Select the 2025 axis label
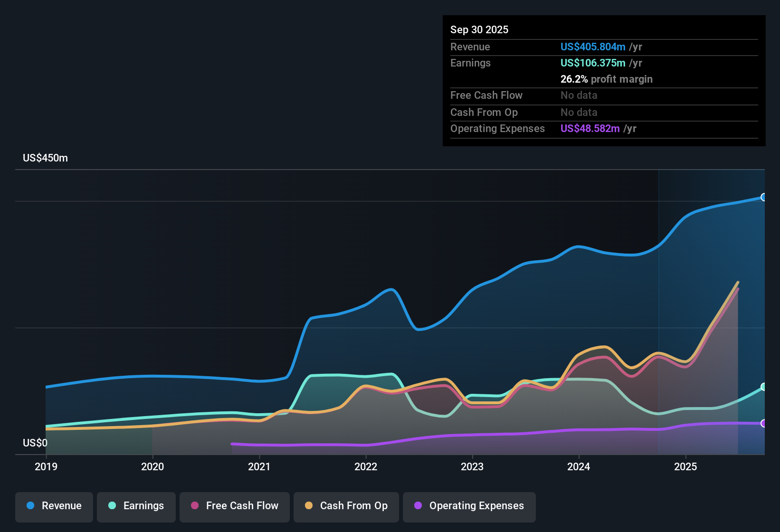The width and height of the screenshot is (780, 532). tap(686, 467)
